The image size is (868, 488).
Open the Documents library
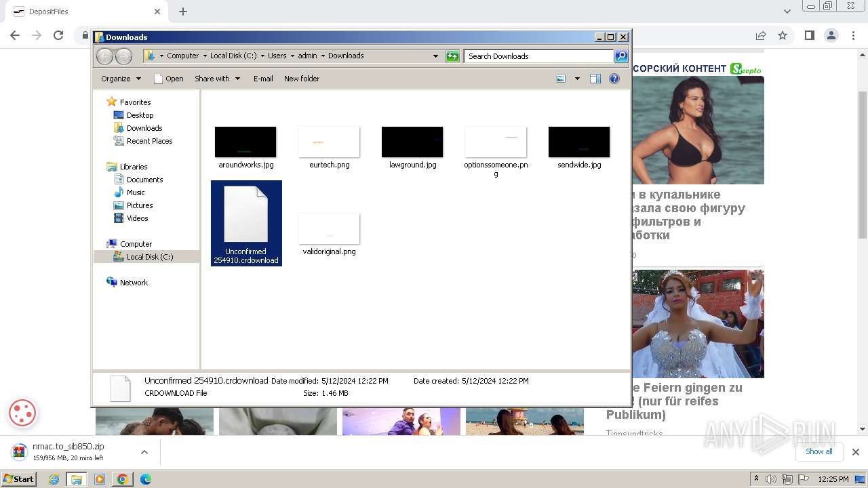coord(138,180)
